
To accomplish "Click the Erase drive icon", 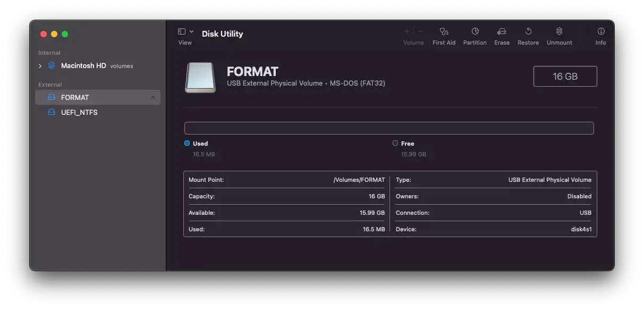I will [502, 31].
